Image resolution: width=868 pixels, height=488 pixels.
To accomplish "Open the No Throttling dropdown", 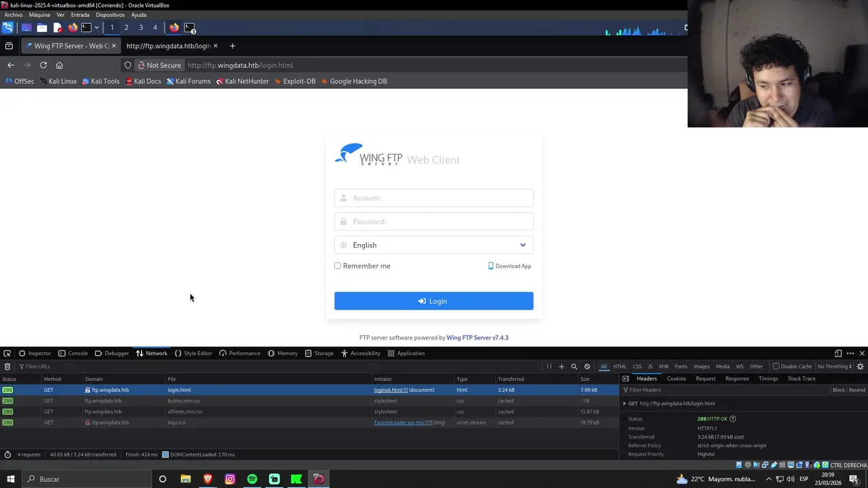I will click(x=834, y=367).
